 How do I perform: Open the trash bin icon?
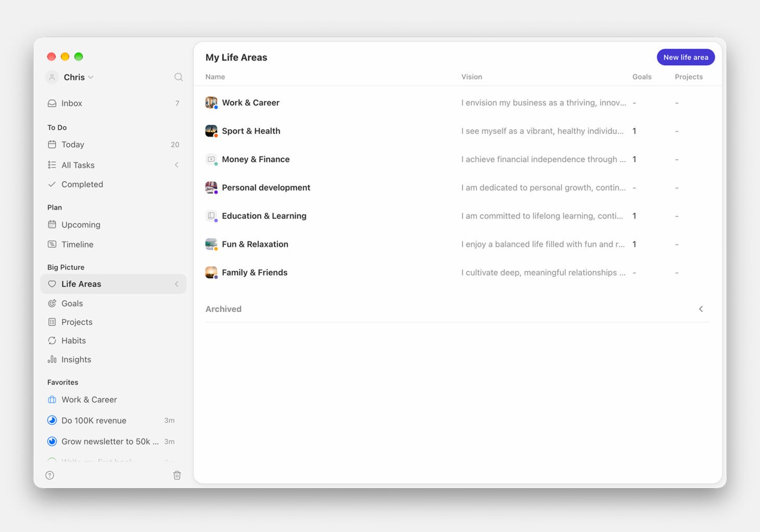tap(177, 475)
